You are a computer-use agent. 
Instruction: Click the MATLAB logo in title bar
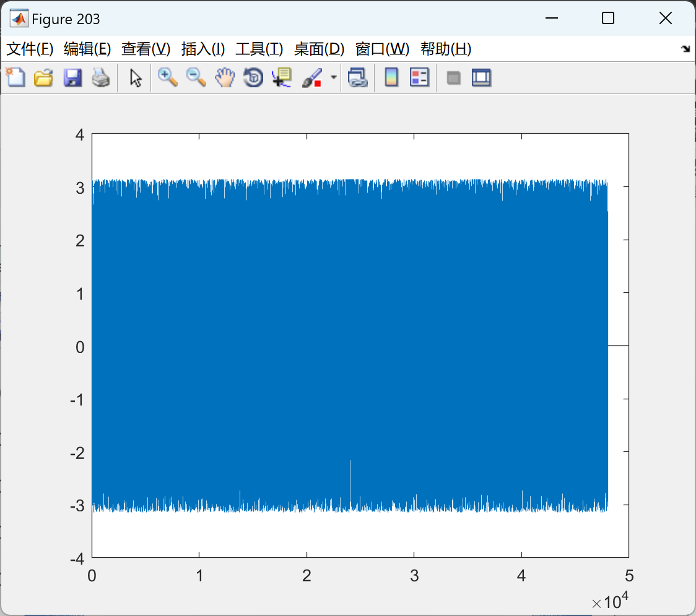(x=19, y=18)
